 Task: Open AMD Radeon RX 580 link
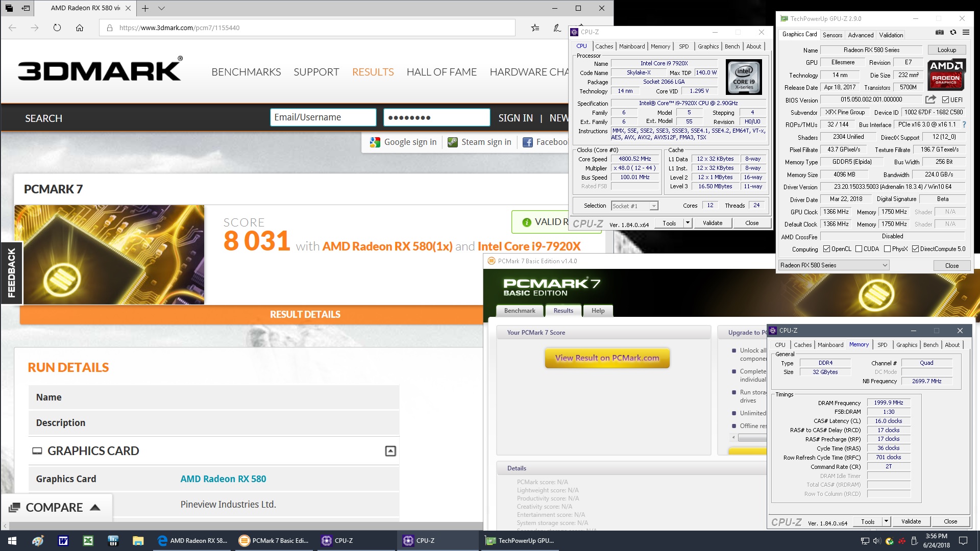pos(223,479)
